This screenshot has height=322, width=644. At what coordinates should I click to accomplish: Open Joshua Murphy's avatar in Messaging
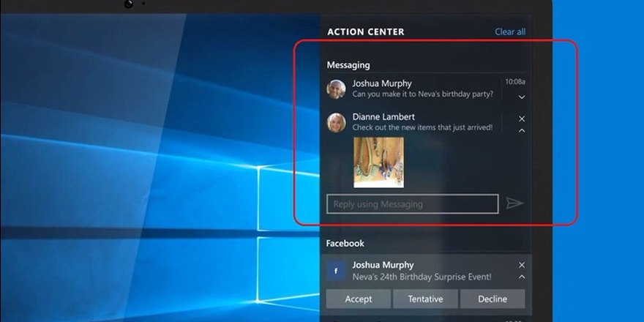tap(336, 89)
